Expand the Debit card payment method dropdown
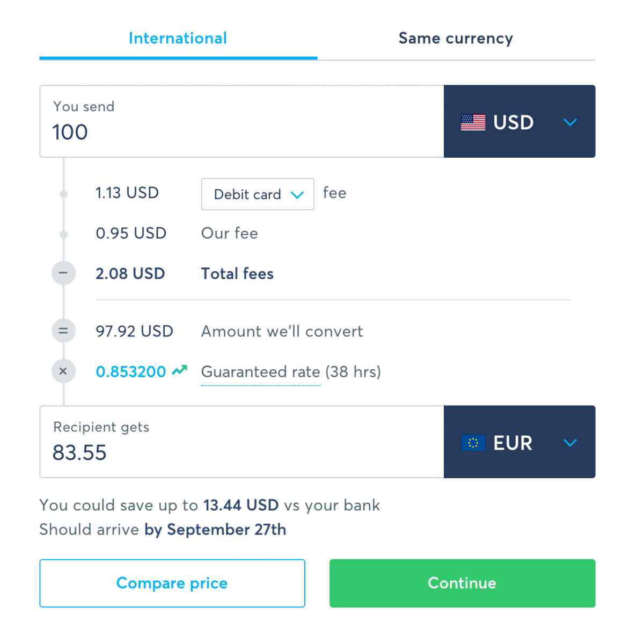This screenshot has height=644, width=644. (x=258, y=194)
